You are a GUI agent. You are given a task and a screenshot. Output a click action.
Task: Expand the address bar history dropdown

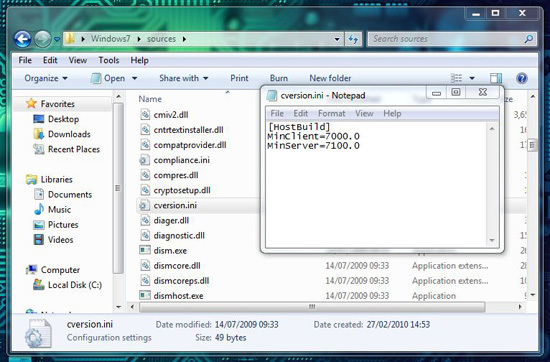pos(337,39)
